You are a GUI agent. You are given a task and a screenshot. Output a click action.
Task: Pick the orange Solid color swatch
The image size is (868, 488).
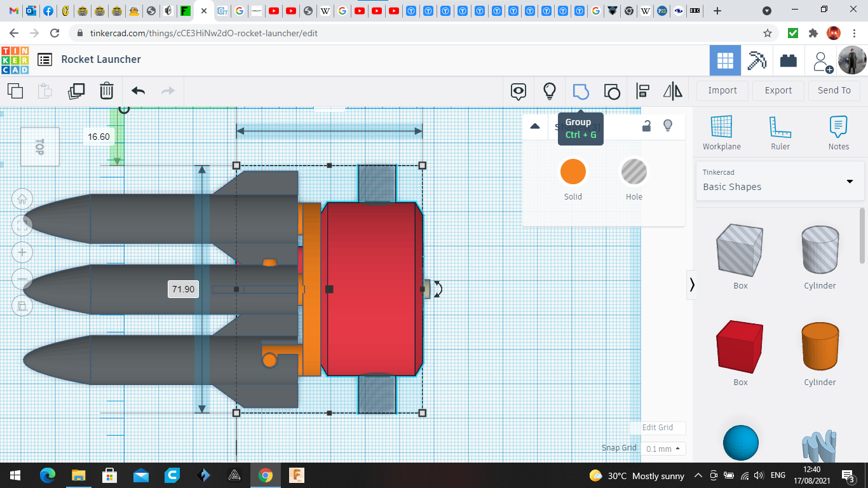573,172
